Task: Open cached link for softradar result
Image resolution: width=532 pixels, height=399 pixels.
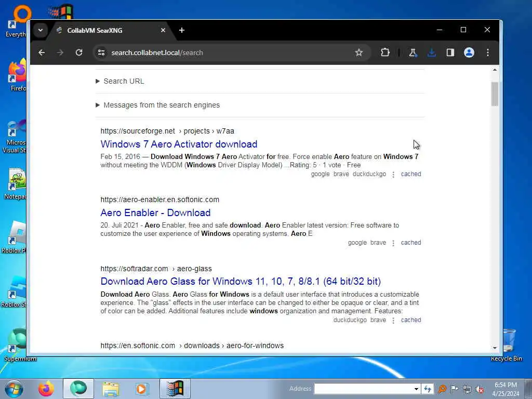Action: (x=411, y=320)
